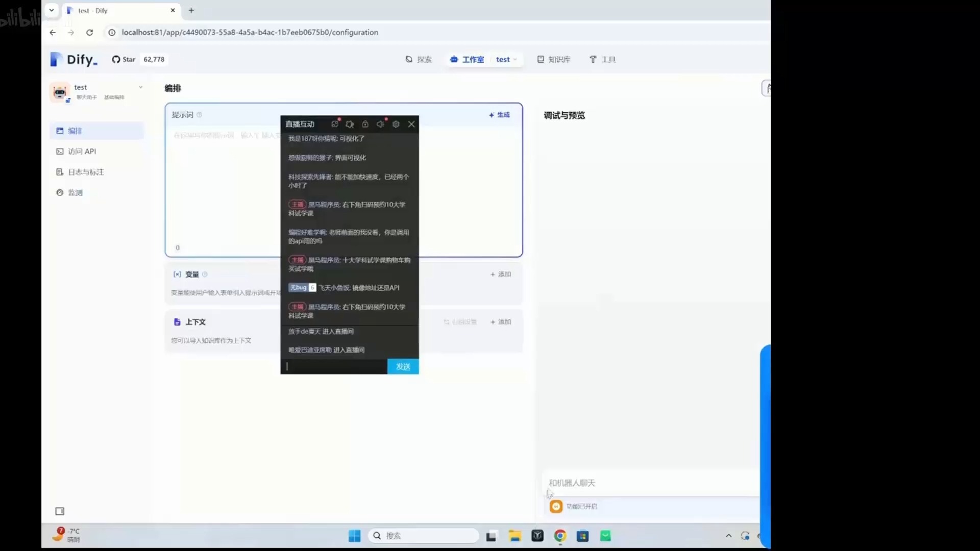This screenshot has width=980, height=551.
Task: Click the 生成 prompt generate button
Action: [x=499, y=115]
